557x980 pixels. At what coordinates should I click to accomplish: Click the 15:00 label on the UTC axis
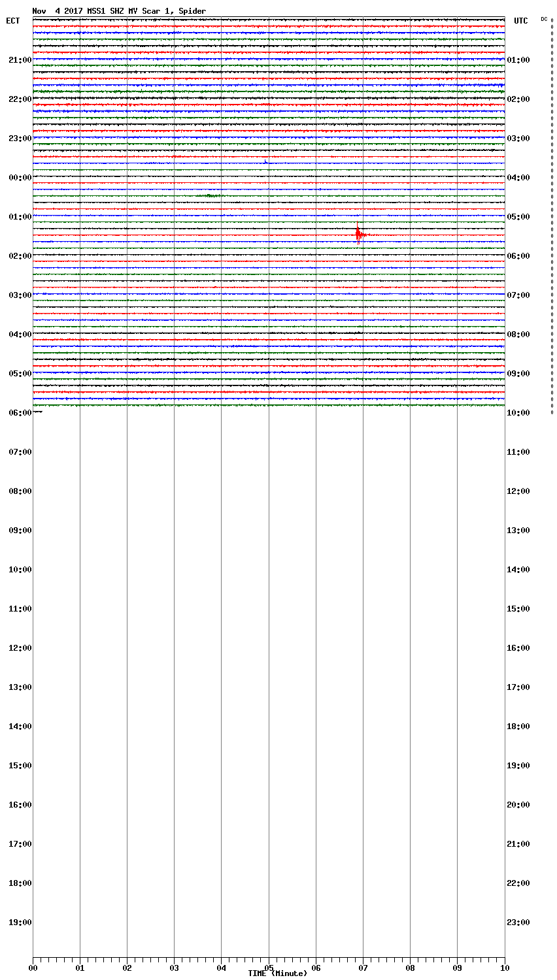tap(518, 609)
